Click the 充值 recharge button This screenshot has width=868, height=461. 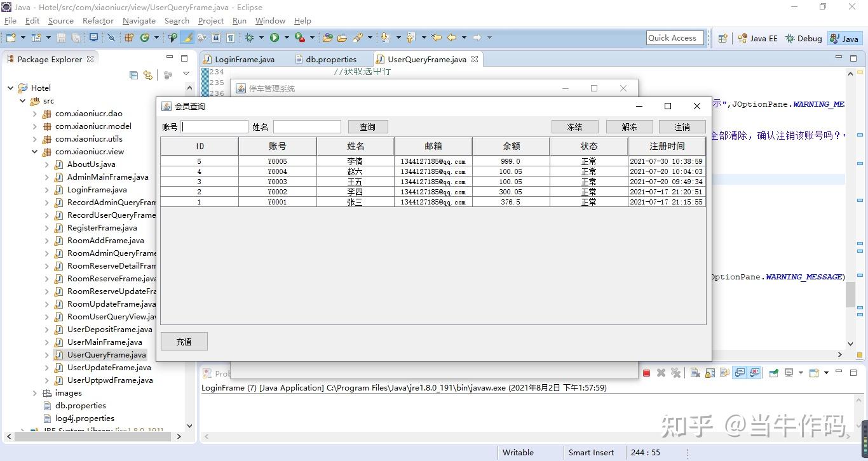pyautogui.click(x=184, y=342)
